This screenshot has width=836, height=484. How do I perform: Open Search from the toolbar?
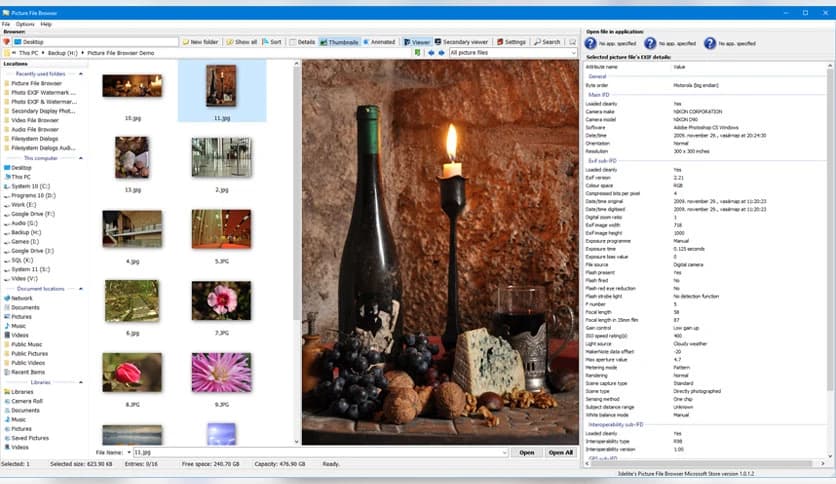coord(547,42)
